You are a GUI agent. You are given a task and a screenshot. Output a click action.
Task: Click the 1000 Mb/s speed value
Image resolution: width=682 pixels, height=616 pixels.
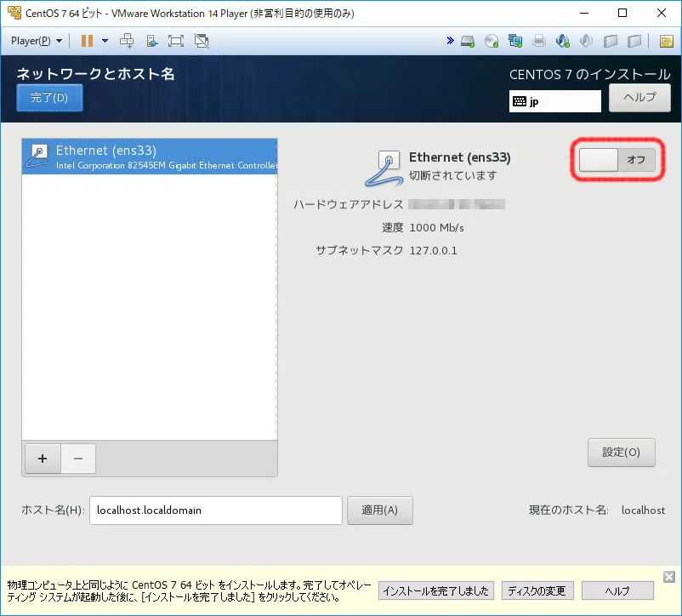pyautogui.click(x=437, y=228)
